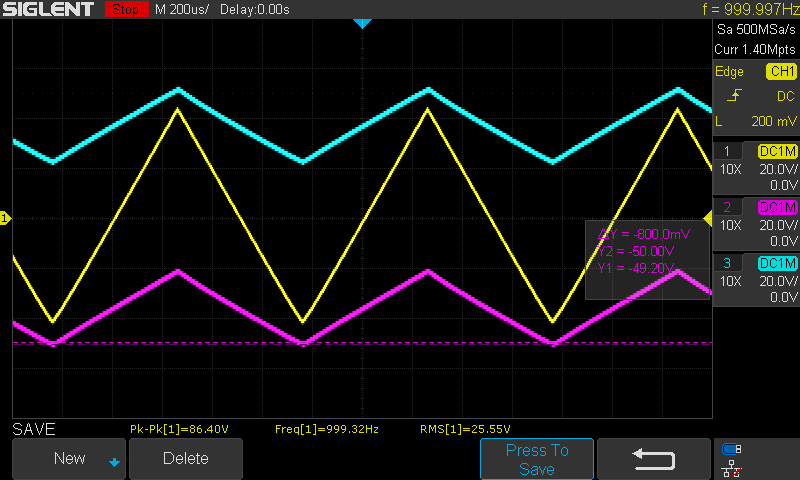
Task: Select the channel 2 magenta DC1M badge
Action: click(x=777, y=207)
